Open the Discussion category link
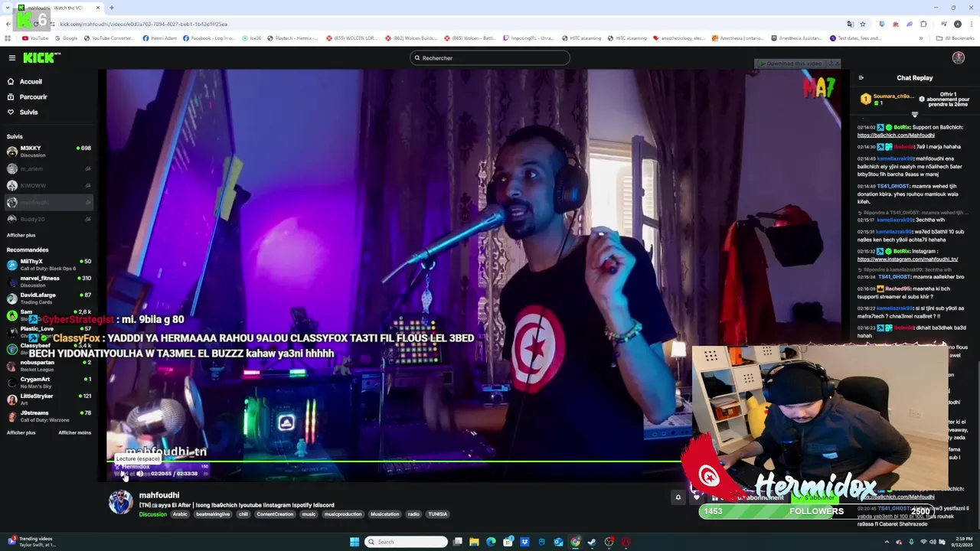Viewport: 980px width, 551px height. (152, 514)
